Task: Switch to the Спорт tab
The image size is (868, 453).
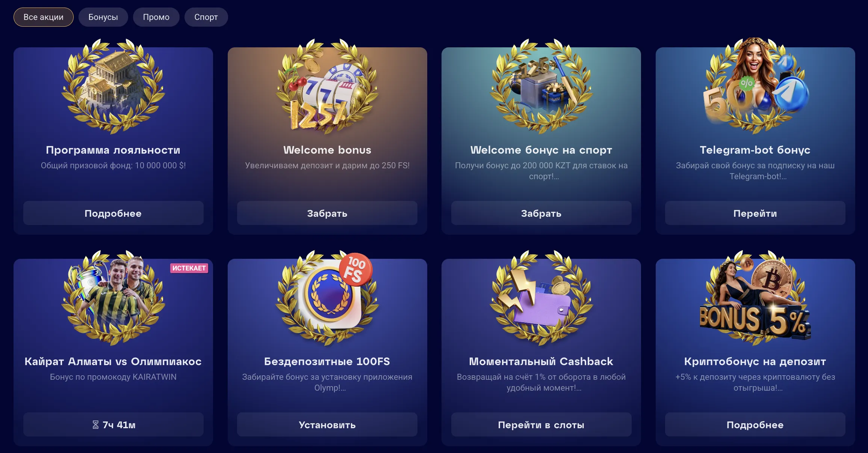Action: (206, 17)
